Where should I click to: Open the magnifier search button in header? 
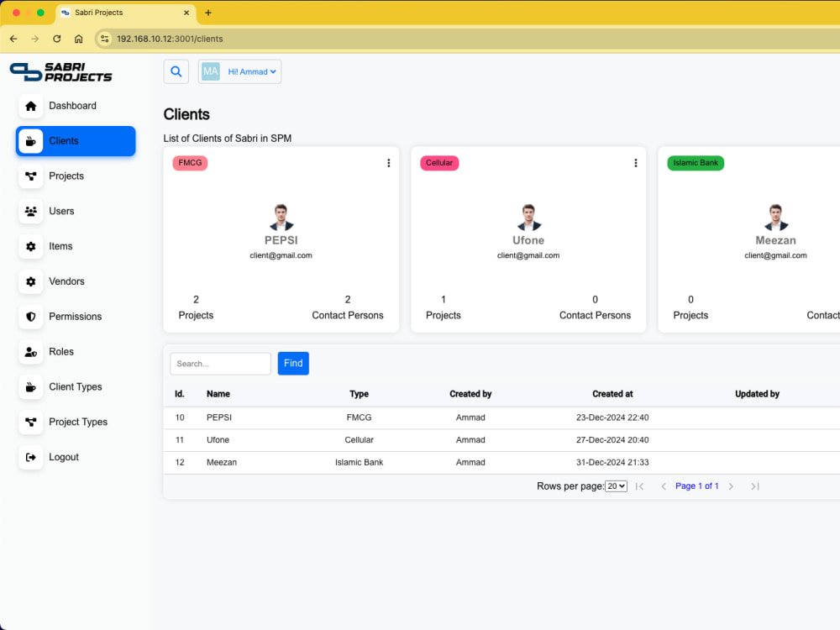coord(176,71)
